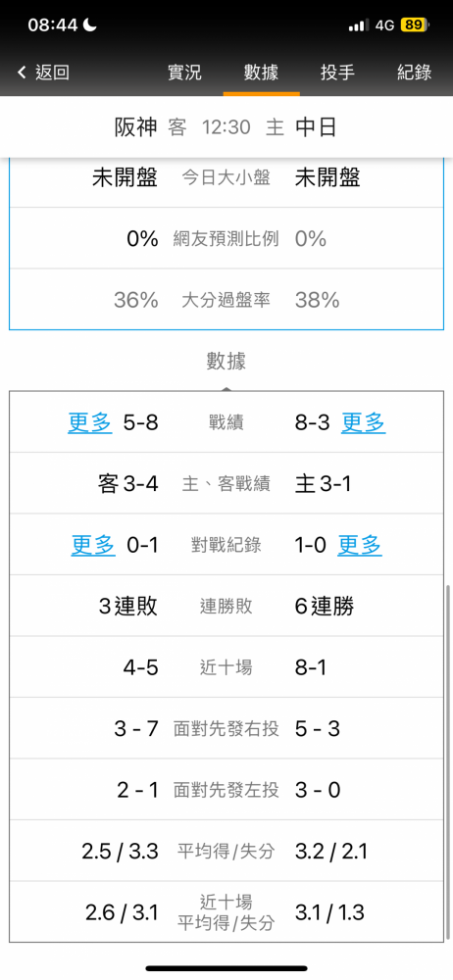453x980 pixels.
Task: Tap the vertical scrollbar on the right
Action: click(449, 760)
